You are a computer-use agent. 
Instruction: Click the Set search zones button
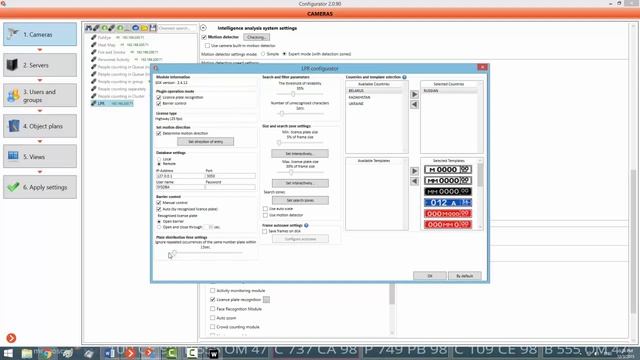pyautogui.click(x=300, y=200)
